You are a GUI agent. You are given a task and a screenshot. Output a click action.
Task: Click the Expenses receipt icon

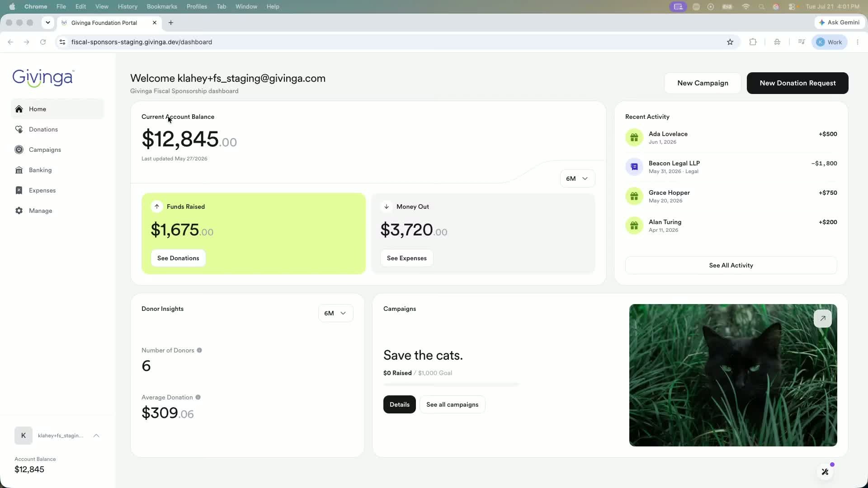19,190
